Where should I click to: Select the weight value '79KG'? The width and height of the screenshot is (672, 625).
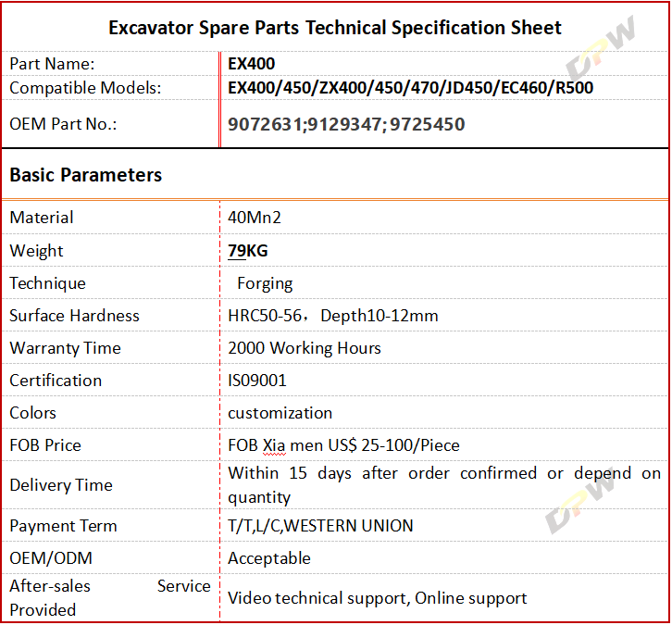coord(248,251)
